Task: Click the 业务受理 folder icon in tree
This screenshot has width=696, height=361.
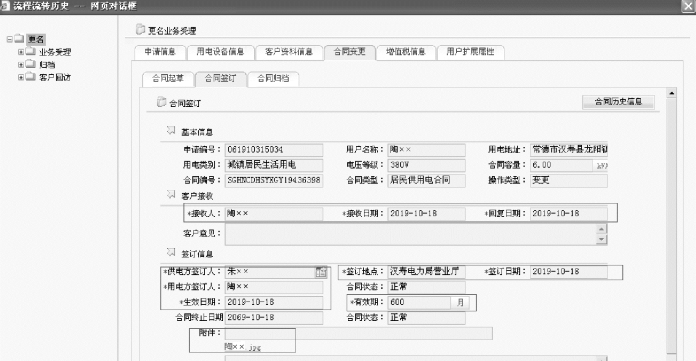Action: click(x=31, y=52)
